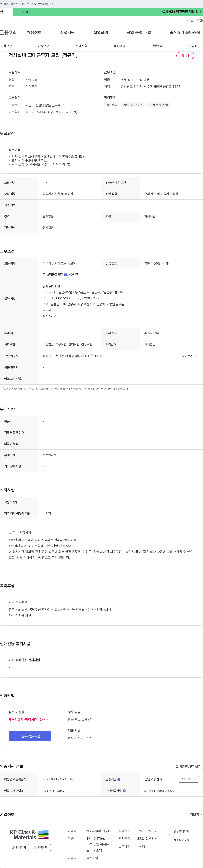This screenshot has height=868, width=203.
Task: Click the 고용24 site logo
Action: pyautogui.click(x=7, y=33)
